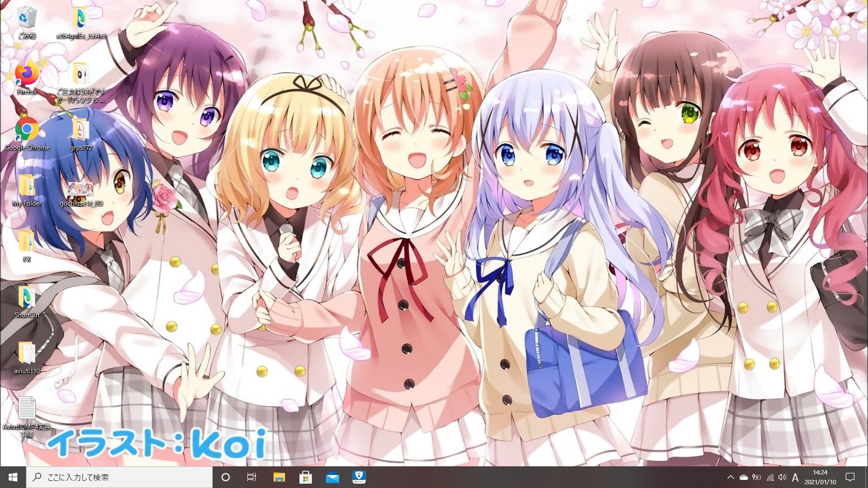This screenshot has height=488, width=868.
Task: Launch the Google Chrome shortcut
Action: coord(27,134)
